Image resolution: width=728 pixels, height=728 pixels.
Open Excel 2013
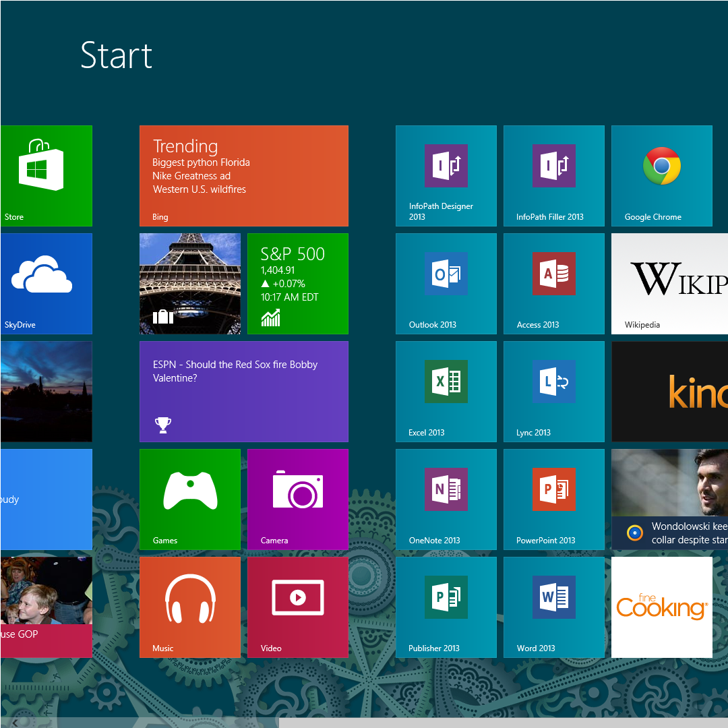[x=446, y=391]
